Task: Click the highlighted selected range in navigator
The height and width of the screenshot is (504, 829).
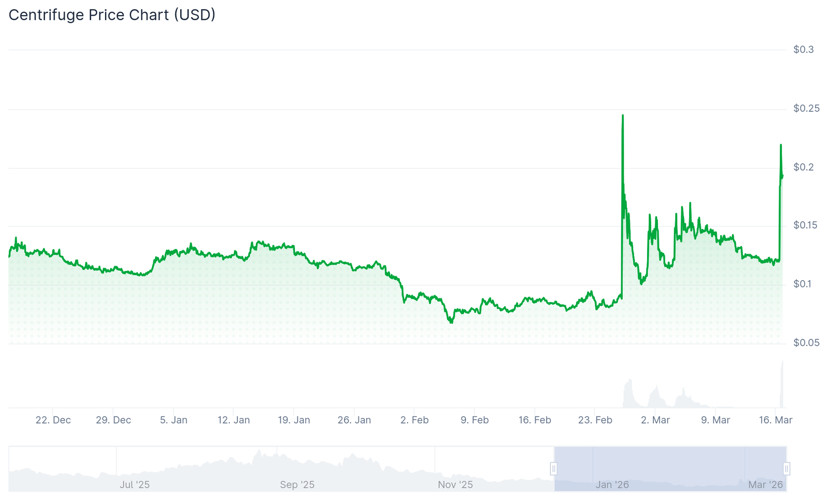Action: click(x=669, y=469)
